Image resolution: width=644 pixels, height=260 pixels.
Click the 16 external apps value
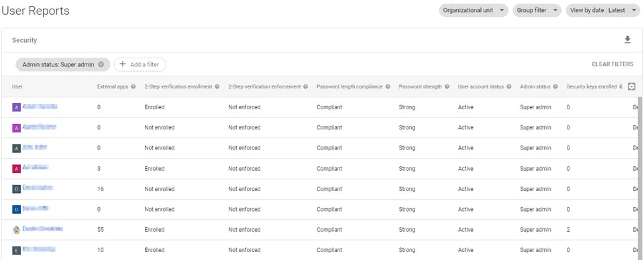100,189
